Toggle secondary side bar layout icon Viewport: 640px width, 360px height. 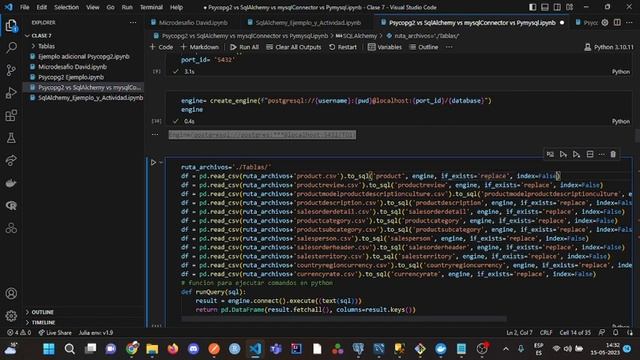point(557,7)
